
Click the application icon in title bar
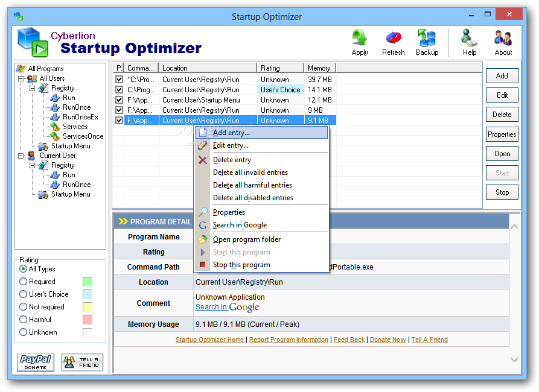[18, 16]
